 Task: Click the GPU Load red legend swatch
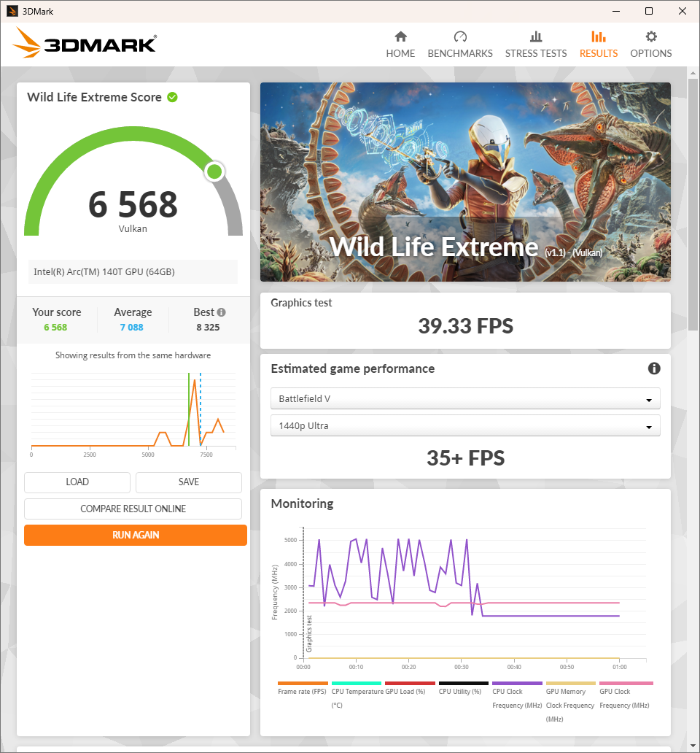(x=410, y=684)
